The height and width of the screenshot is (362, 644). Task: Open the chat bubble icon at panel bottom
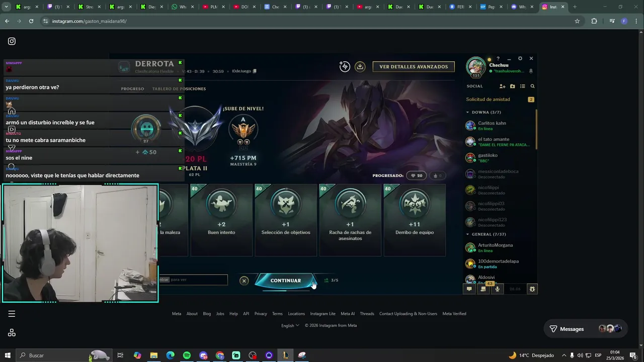click(469, 289)
